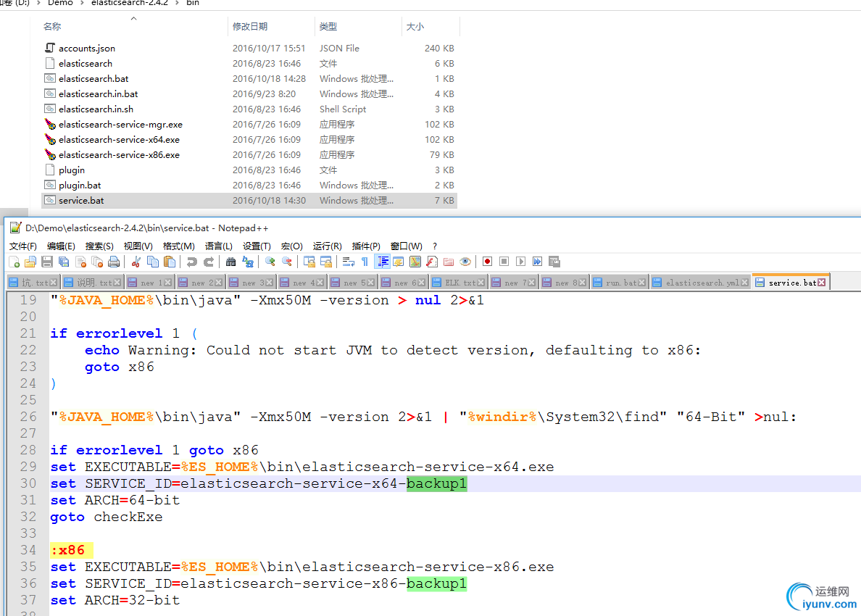Save the current file with the Save icon
The image size is (861, 616).
(47, 262)
